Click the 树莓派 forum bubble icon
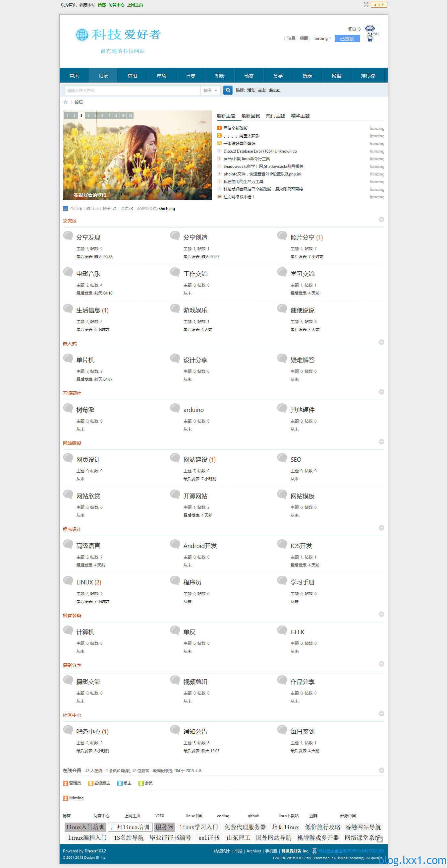The image size is (447, 868). (x=68, y=408)
